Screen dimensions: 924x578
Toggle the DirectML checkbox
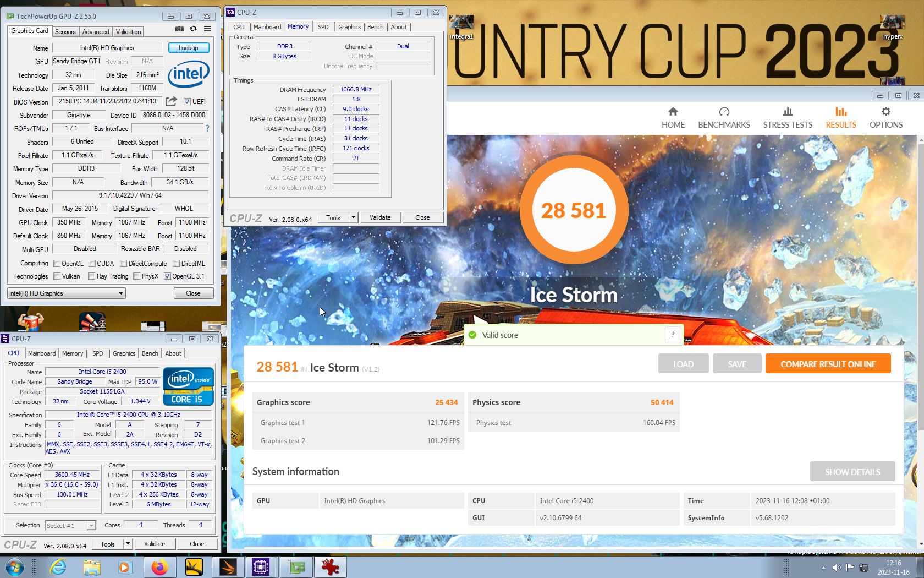click(176, 263)
